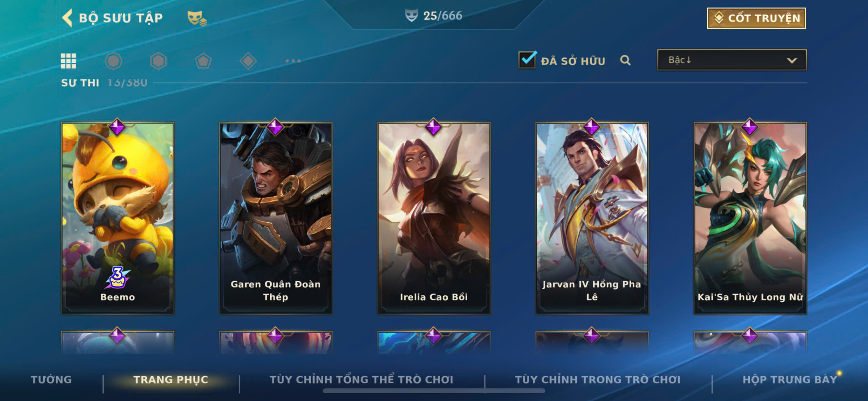Open the Tùy Chỉnh Trong Trò Chơi tab
This screenshot has height=401, width=868.
coord(598,379)
